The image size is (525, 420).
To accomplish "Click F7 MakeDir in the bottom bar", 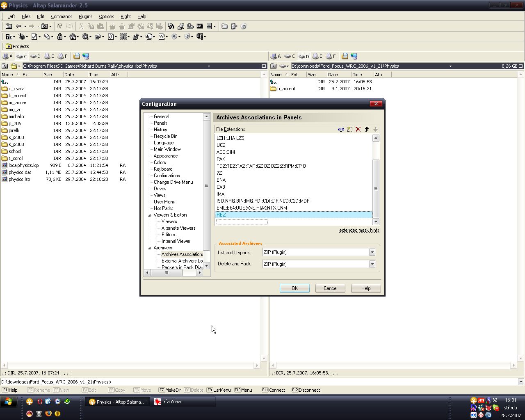I will pyautogui.click(x=170, y=390).
